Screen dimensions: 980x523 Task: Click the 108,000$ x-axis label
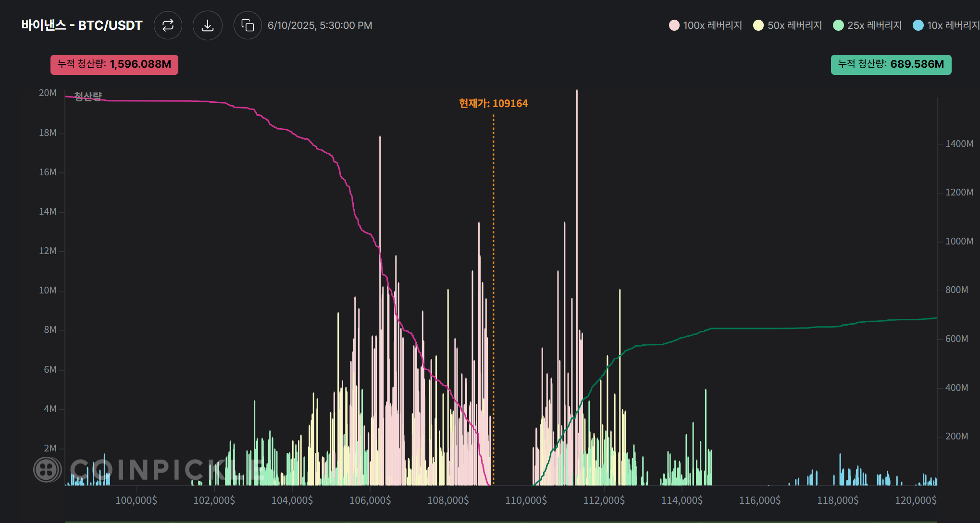[448, 500]
